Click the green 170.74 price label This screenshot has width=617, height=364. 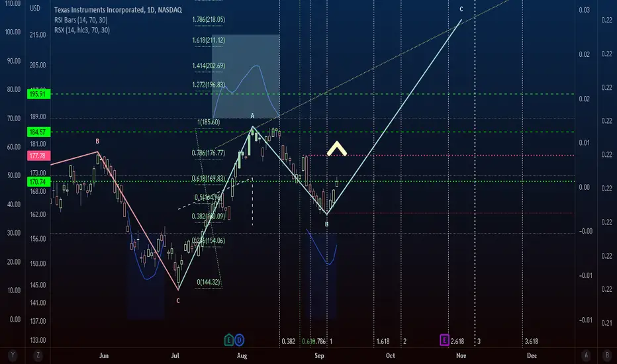(x=38, y=182)
